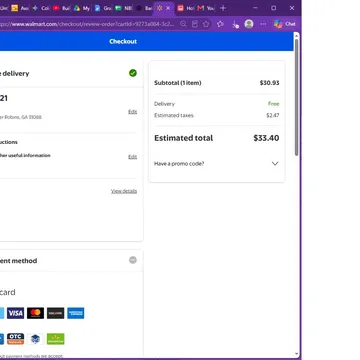Open Copilot Chat sidebar
Viewport: 360px width, 360px height.
[285, 24]
